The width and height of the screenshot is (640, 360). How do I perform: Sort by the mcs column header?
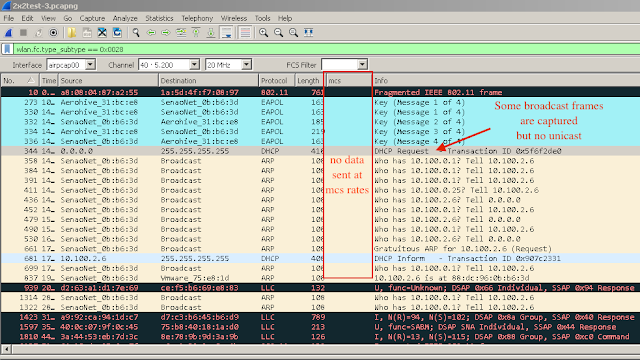348,80
